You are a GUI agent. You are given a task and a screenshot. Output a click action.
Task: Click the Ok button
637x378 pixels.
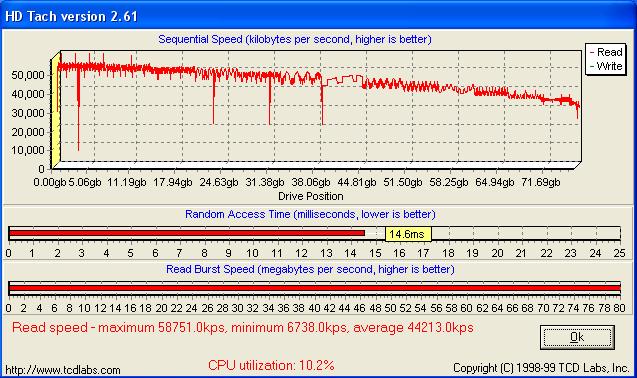point(577,337)
